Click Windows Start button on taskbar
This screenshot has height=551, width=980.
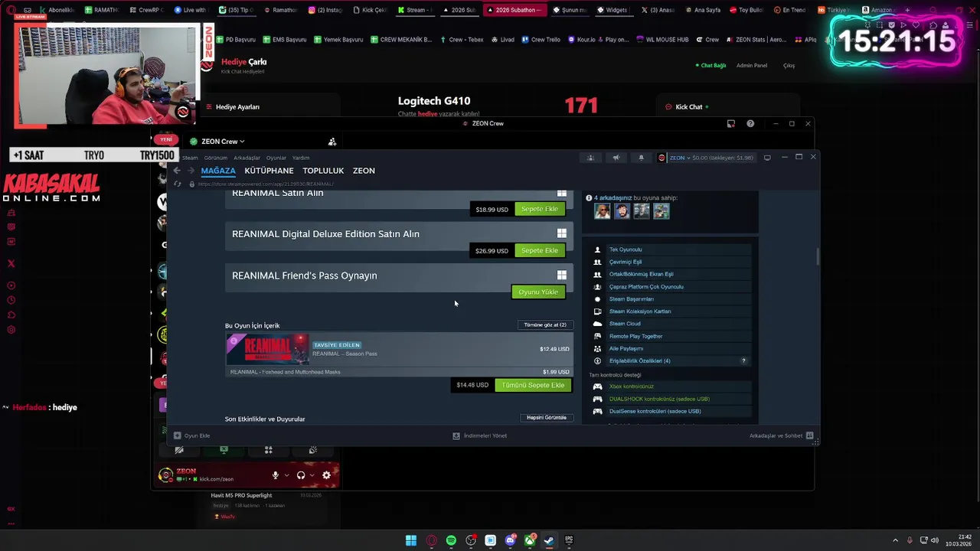pyautogui.click(x=411, y=540)
